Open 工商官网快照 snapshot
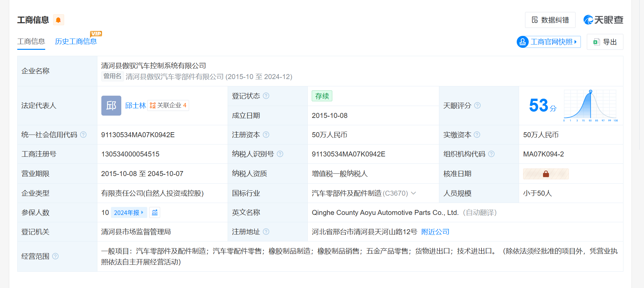This screenshot has width=644, height=288. click(x=549, y=42)
